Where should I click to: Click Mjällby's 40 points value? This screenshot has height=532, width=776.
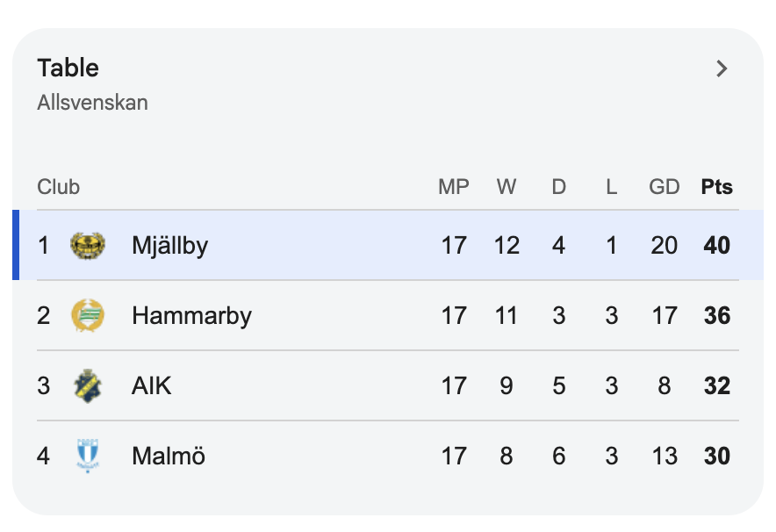tap(716, 246)
